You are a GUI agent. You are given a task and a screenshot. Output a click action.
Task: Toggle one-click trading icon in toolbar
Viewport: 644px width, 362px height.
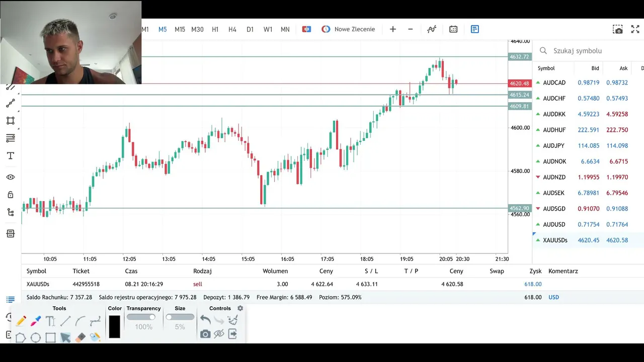point(306,29)
